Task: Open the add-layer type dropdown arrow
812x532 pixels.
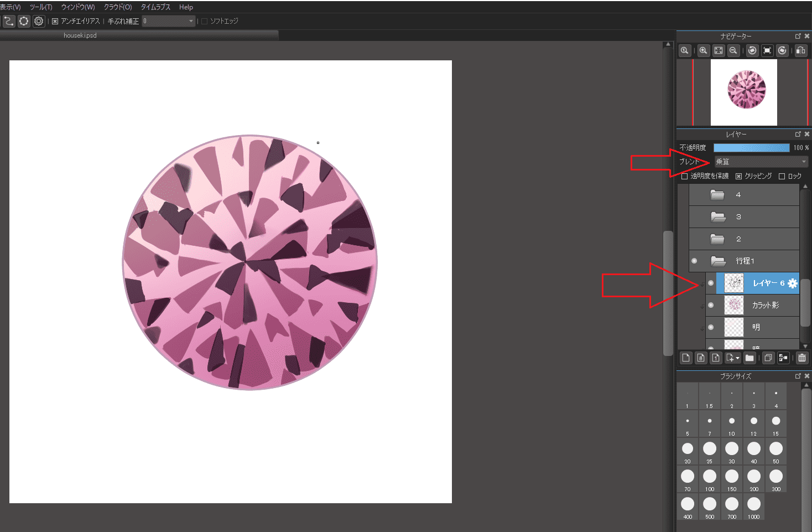Action: 737,358
